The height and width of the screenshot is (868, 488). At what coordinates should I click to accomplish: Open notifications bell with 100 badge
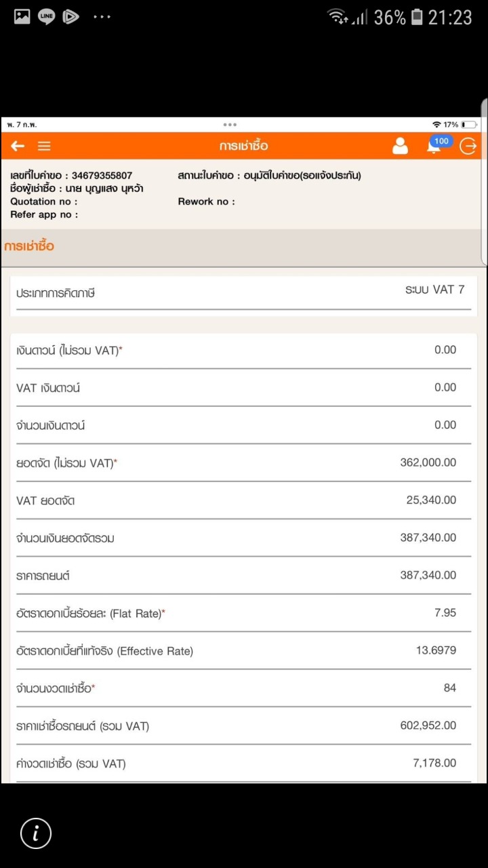coord(434,145)
